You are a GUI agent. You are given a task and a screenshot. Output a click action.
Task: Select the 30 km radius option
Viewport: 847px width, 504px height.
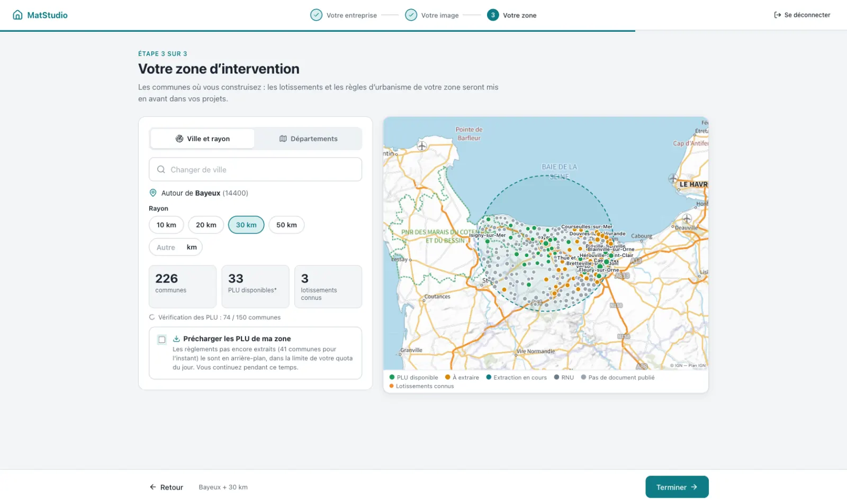(246, 225)
